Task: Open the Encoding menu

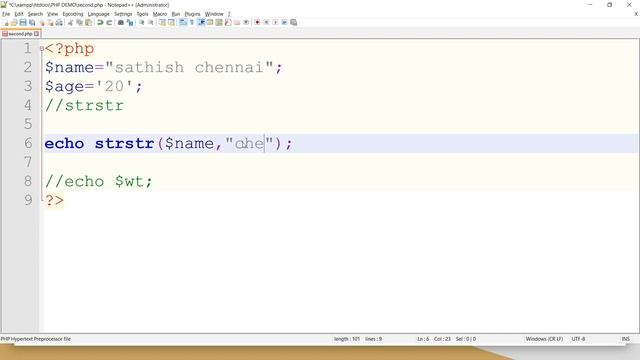Action: point(73,14)
